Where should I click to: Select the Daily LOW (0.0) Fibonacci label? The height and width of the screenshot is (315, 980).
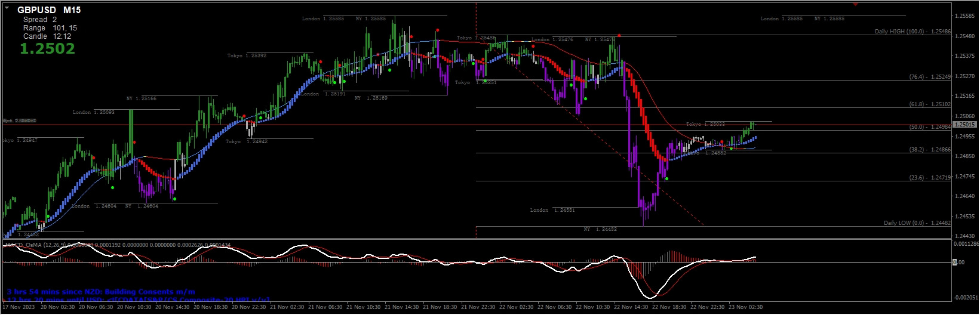pos(917,223)
